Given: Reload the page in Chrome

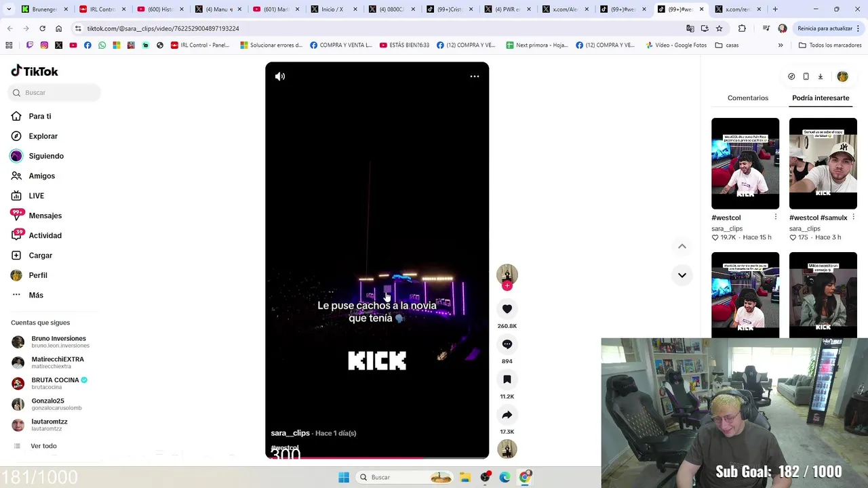Looking at the screenshot, I should click(x=42, y=28).
